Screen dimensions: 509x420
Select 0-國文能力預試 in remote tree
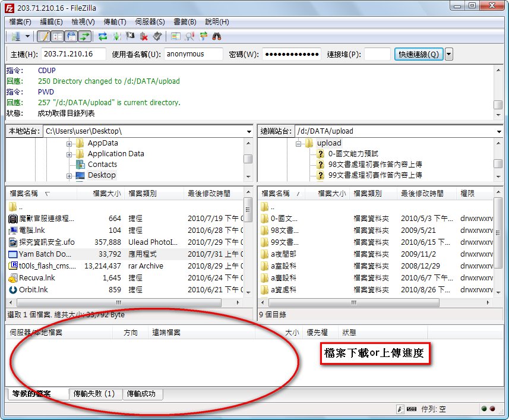point(353,153)
